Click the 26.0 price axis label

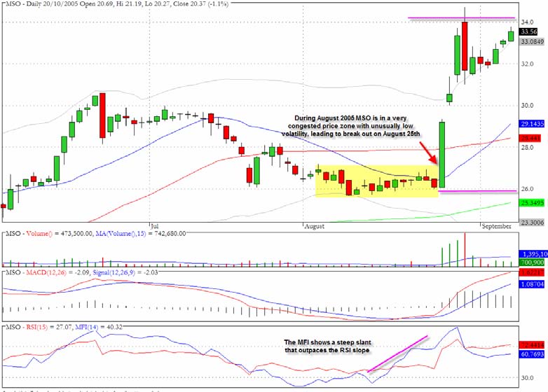click(x=528, y=189)
